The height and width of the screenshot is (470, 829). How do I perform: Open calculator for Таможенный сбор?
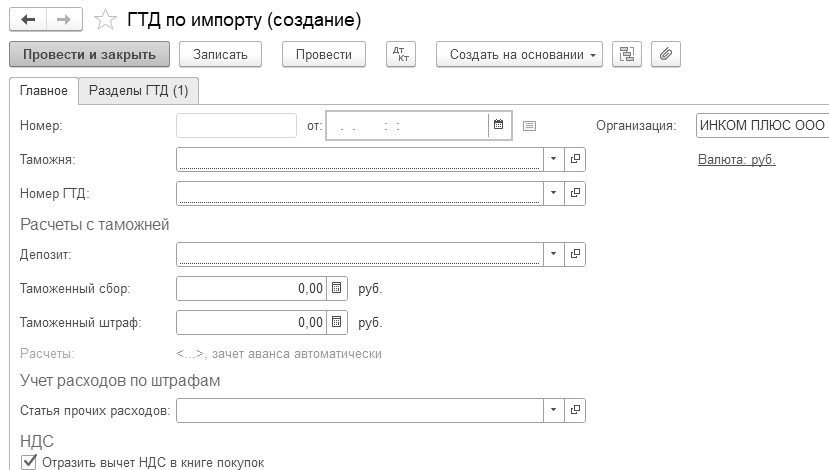point(337,289)
